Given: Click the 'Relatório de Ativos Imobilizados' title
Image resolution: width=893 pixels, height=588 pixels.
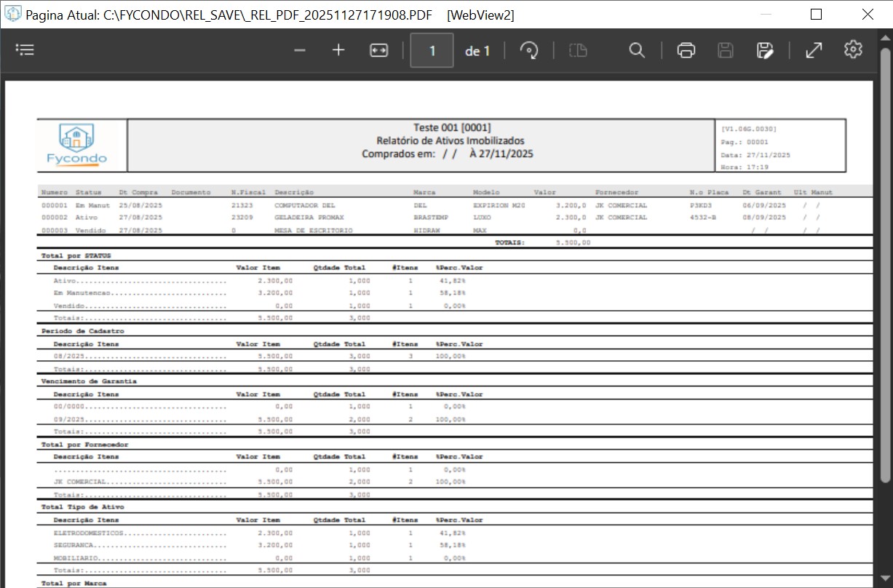Looking at the screenshot, I should pyautogui.click(x=450, y=140).
